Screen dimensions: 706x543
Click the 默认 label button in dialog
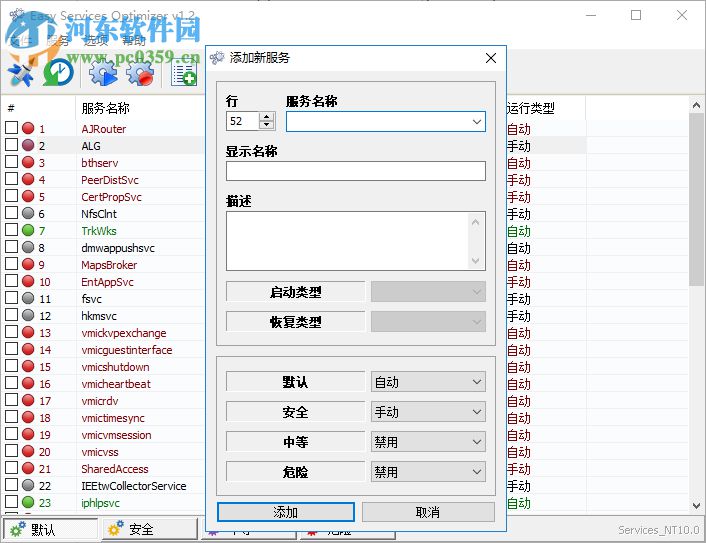pyautogui.click(x=295, y=382)
